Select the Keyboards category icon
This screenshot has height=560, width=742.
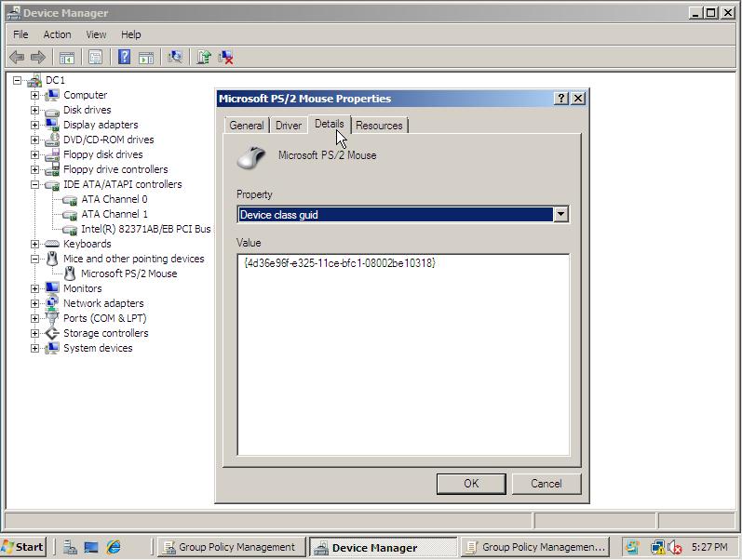[51, 244]
